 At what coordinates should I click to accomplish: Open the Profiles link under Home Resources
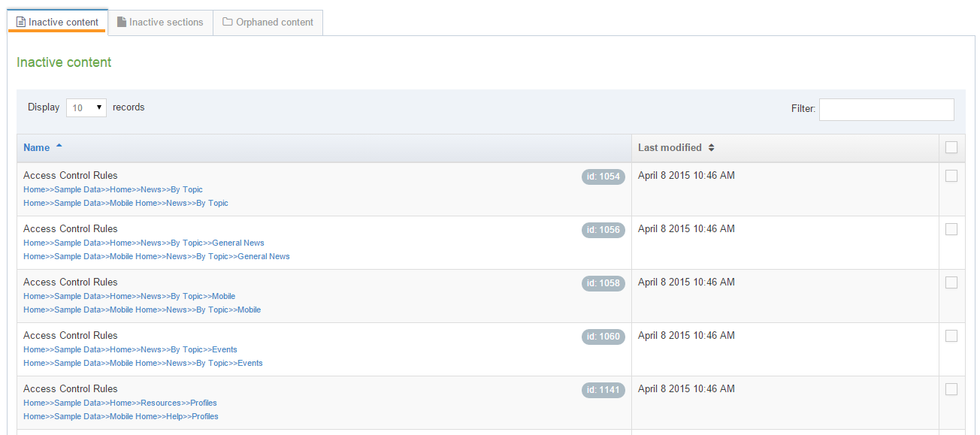click(x=204, y=403)
